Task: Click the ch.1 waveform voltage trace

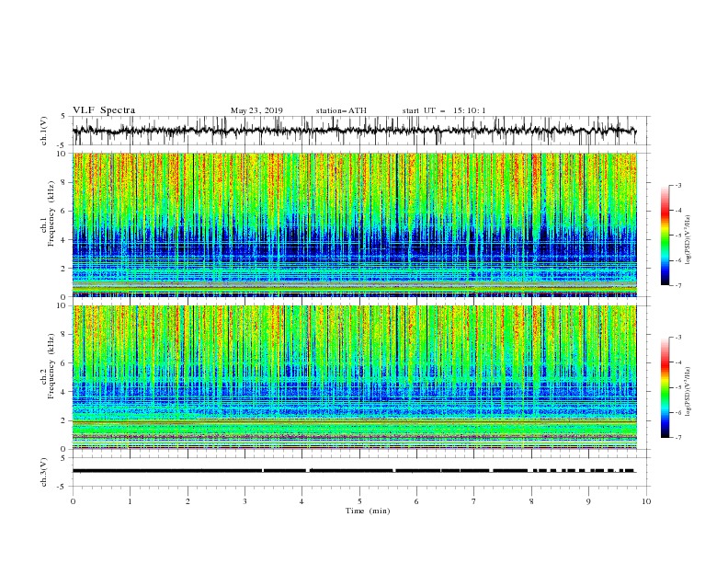Action: 354,131
